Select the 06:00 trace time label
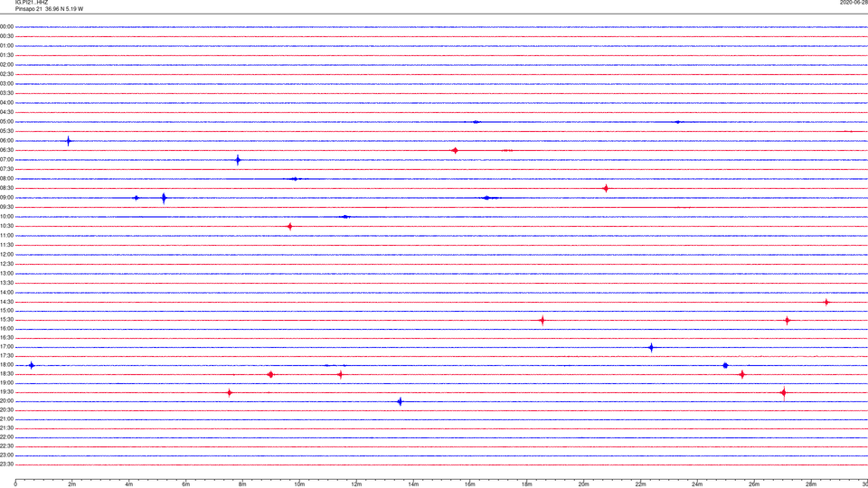This screenshot has height=488, width=868. 6,141
